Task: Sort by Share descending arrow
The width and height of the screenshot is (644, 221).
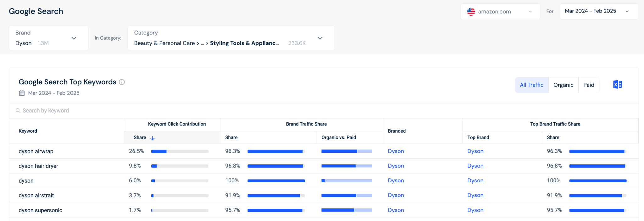Action: [153, 138]
